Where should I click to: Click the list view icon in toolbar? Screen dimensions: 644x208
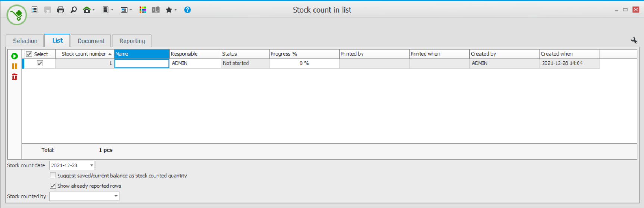[x=35, y=10]
